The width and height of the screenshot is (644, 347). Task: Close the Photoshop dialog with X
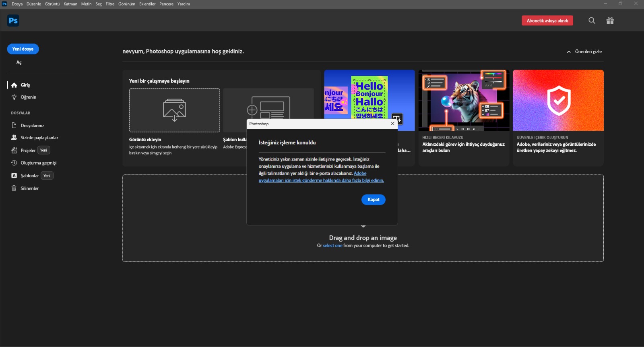pos(392,124)
